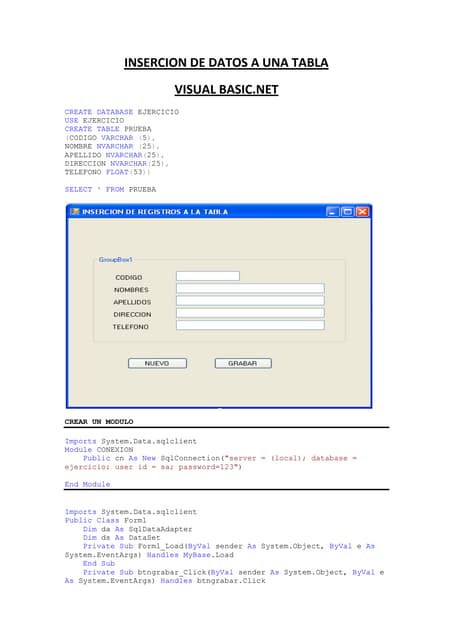Click the TELEFONO text field
This screenshot has width=453, height=640.
point(250,325)
